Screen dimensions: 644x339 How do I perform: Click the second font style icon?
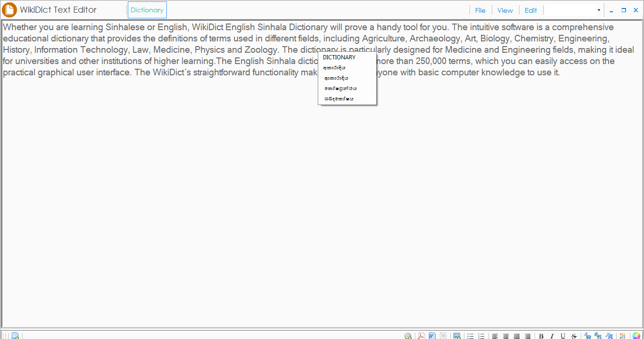tap(598, 336)
